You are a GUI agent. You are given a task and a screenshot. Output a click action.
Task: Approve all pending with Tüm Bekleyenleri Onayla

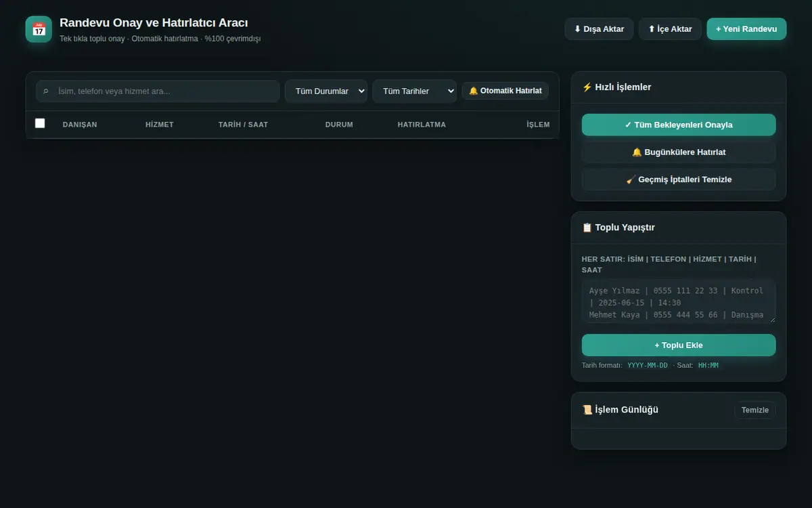coord(679,125)
